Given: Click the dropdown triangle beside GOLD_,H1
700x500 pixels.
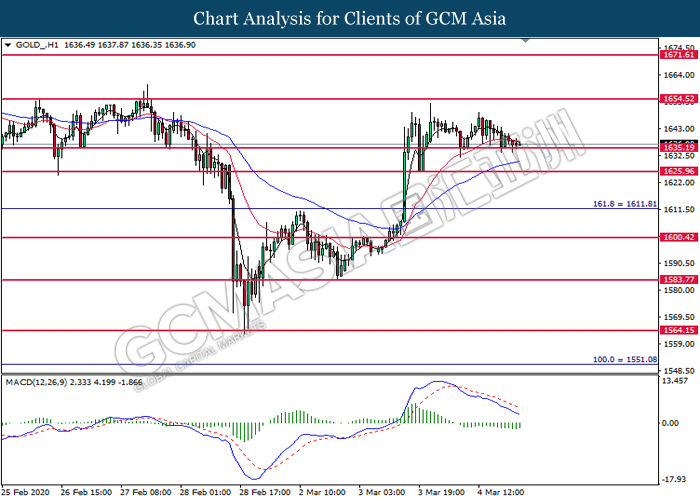Looking at the screenshot, I should tap(8, 45).
